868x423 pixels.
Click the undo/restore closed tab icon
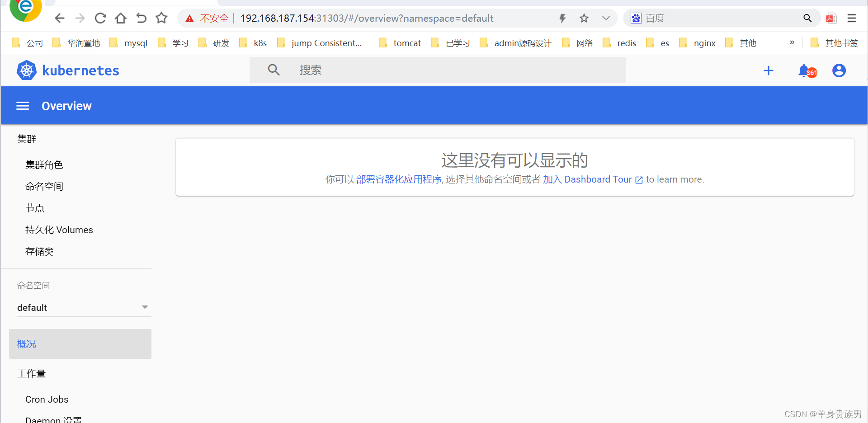coord(141,18)
